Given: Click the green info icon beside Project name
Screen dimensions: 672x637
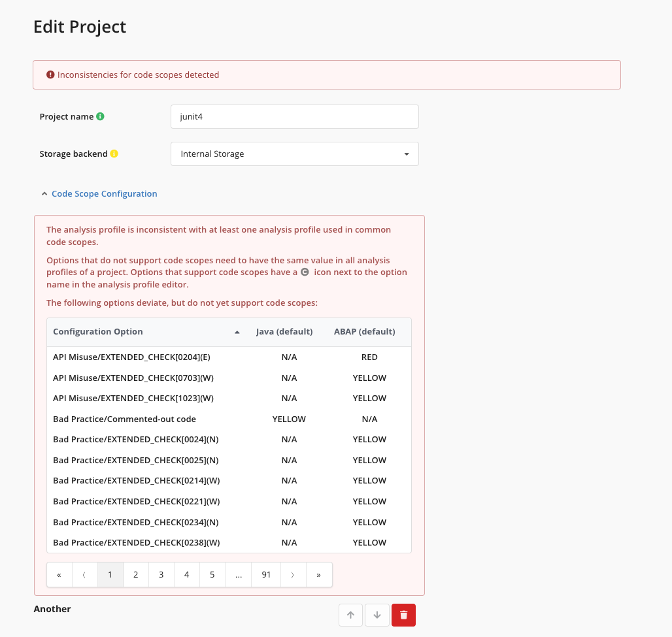Looking at the screenshot, I should point(100,116).
